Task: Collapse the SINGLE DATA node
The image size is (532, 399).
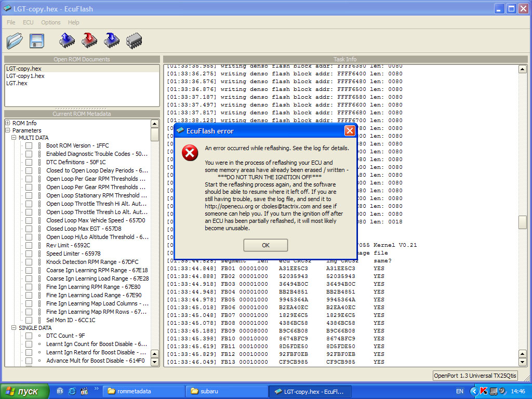Action: (x=14, y=328)
